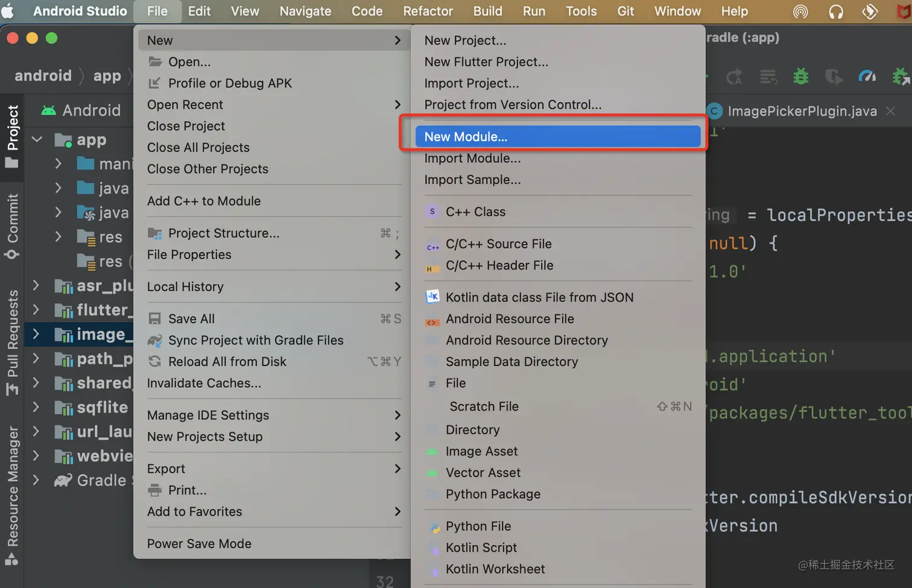
Task: Create a new C++ Class
Action: coord(558,212)
